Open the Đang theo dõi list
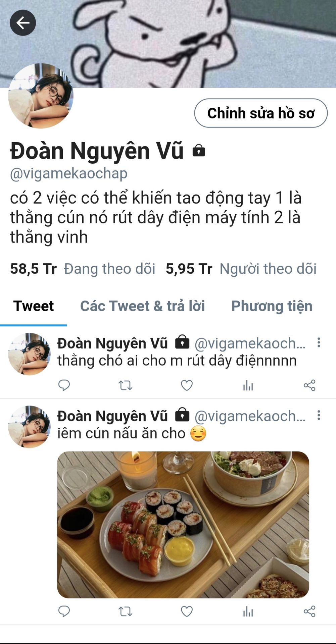336x644 pixels. 83,269
